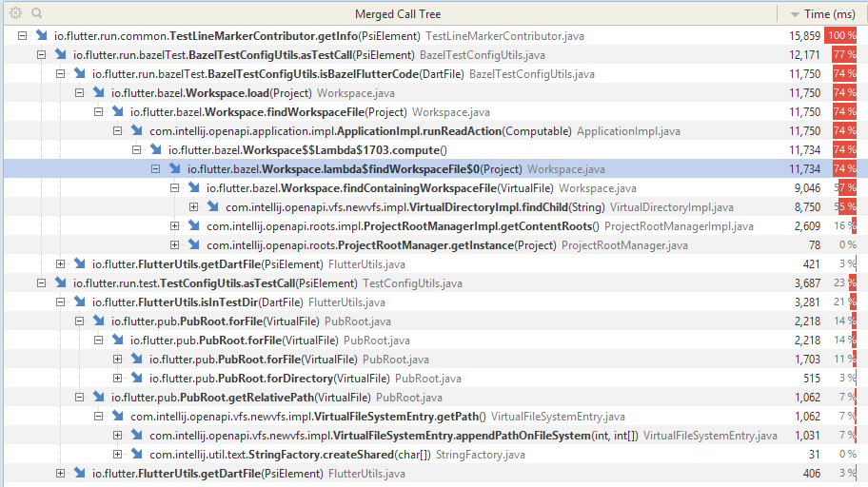Expand the ProjectRootManagerImpl.getContentRoots node
This screenshot has width=868, height=487.
tap(174, 225)
